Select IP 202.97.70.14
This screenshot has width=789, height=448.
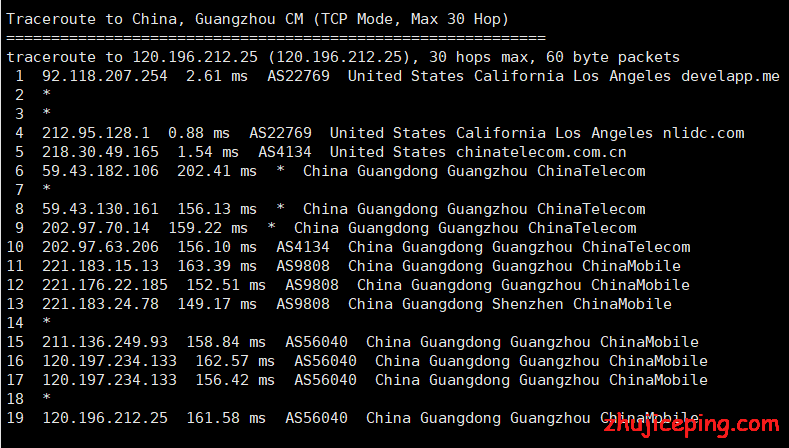tap(96, 228)
